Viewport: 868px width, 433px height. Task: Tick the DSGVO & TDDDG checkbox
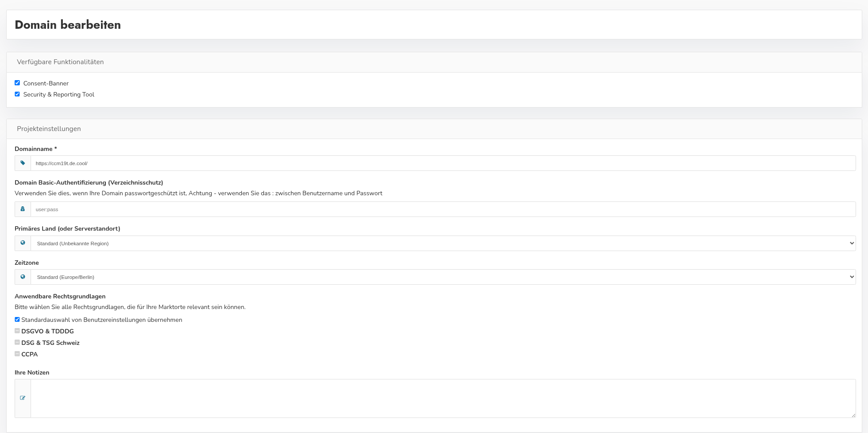(x=17, y=331)
